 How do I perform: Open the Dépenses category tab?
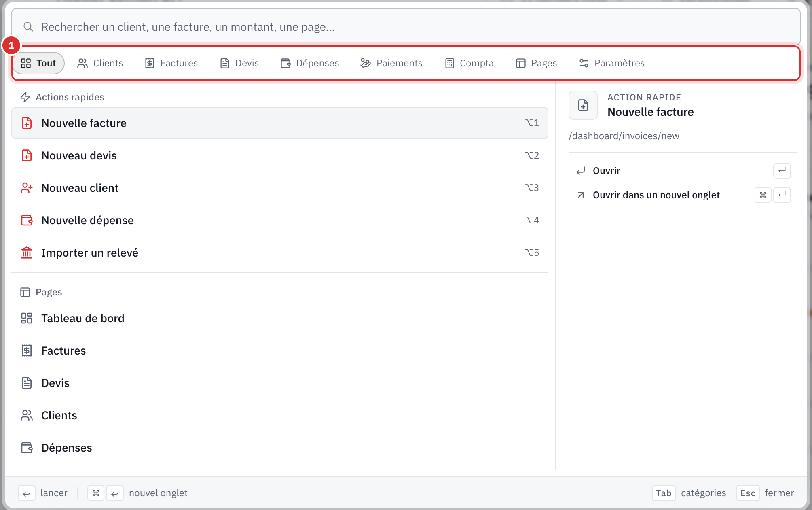point(309,63)
